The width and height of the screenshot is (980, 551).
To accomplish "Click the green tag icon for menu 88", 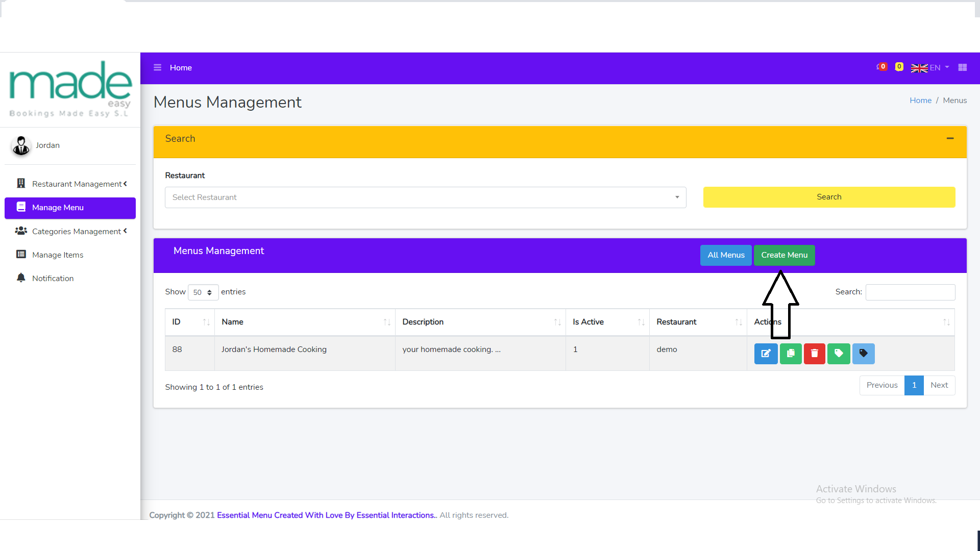I will click(839, 354).
